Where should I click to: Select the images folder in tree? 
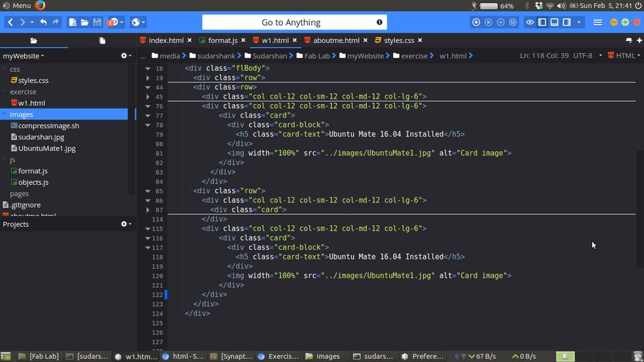point(64,114)
